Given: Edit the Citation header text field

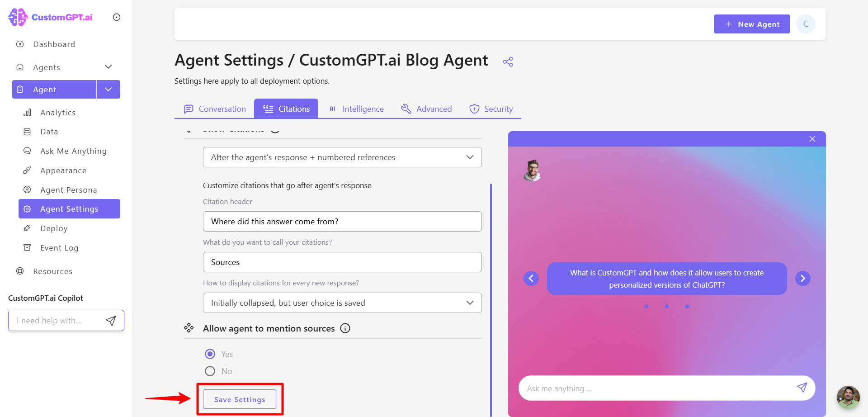Looking at the screenshot, I should 342,222.
